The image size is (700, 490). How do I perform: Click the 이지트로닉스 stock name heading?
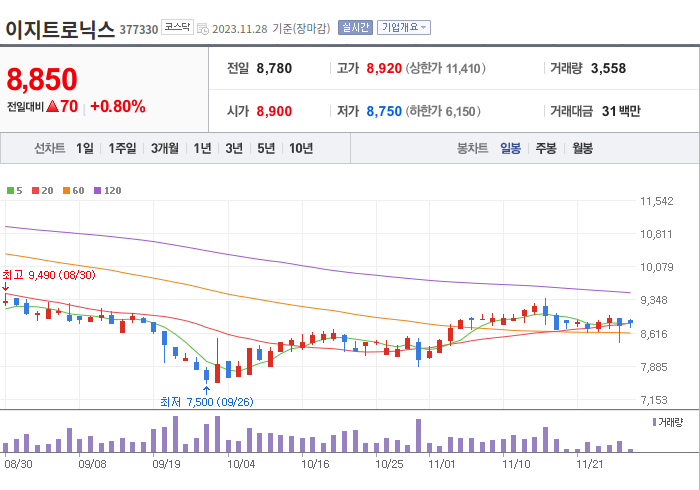[x=60, y=29]
